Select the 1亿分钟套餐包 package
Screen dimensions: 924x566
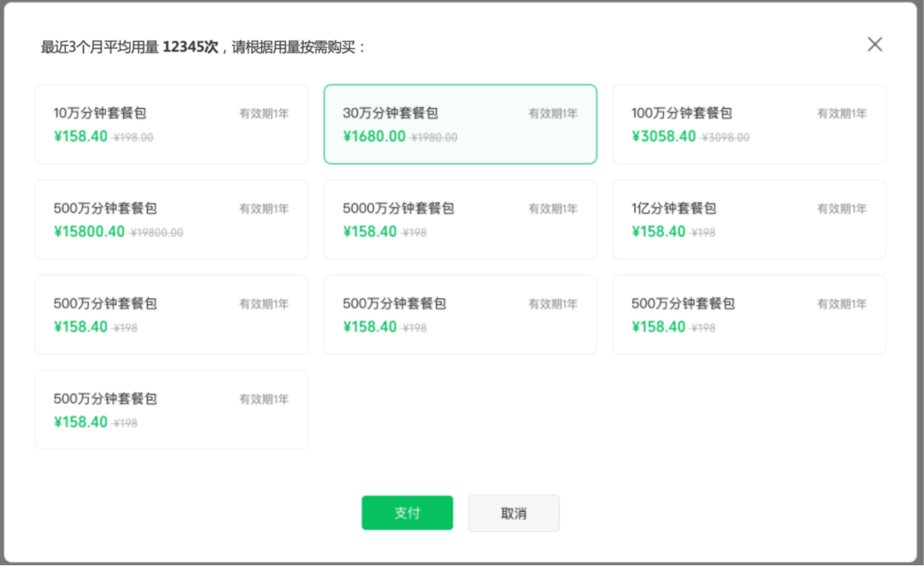pyautogui.click(x=749, y=219)
